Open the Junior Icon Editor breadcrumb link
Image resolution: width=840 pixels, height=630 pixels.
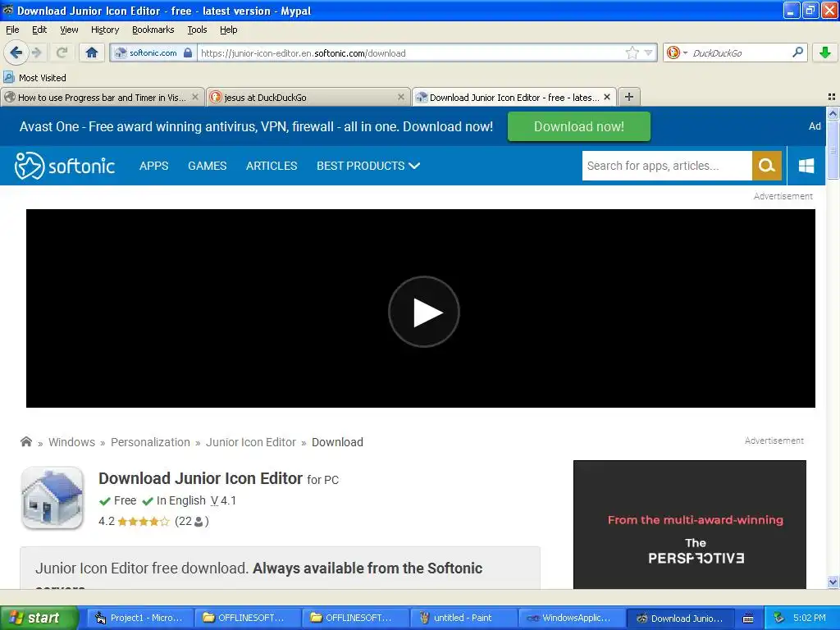click(251, 442)
